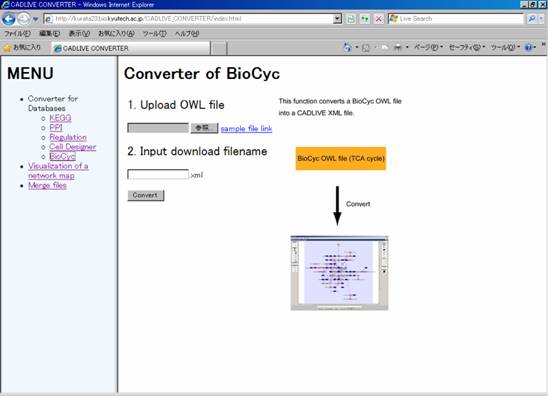548x396 pixels.
Task: Expand the address bar history dropdown
Action: (337, 19)
